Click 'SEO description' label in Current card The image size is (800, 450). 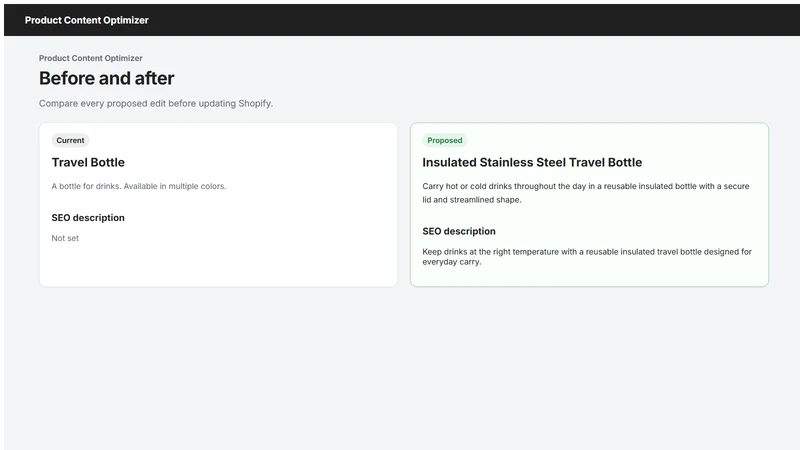[88, 218]
